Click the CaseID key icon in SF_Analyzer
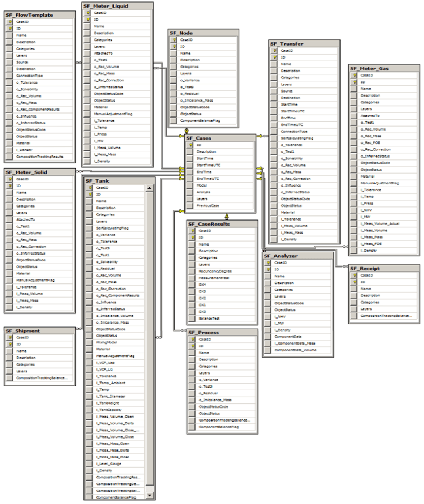The height and width of the screenshot is (504, 424). point(268,263)
